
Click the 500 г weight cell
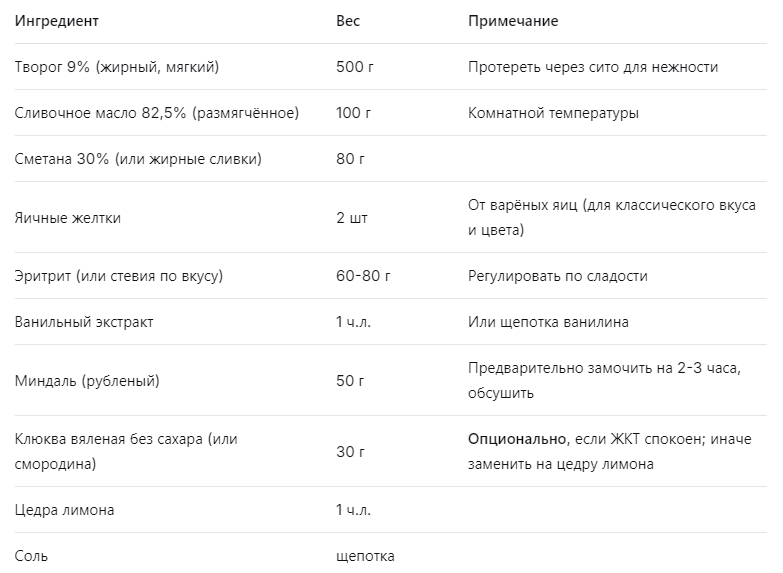[355, 67]
